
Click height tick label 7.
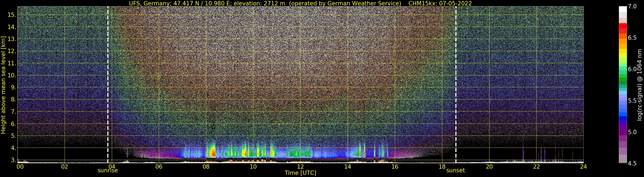pos(14,112)
